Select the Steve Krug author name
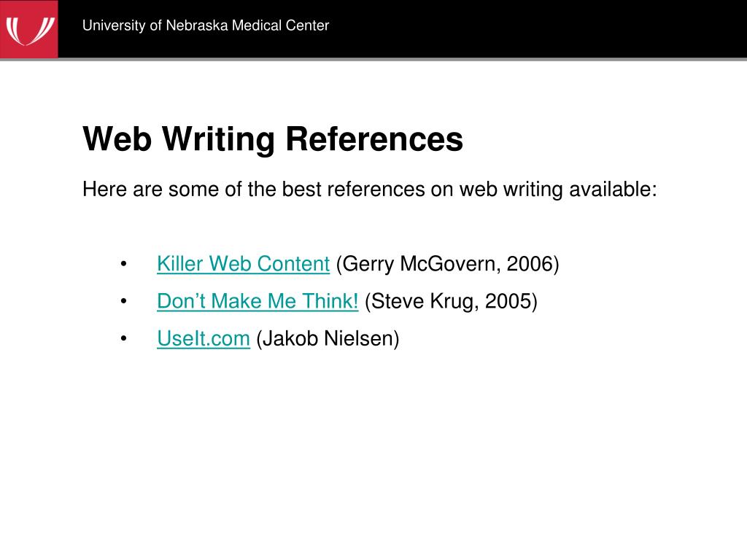 coord(425,301)
